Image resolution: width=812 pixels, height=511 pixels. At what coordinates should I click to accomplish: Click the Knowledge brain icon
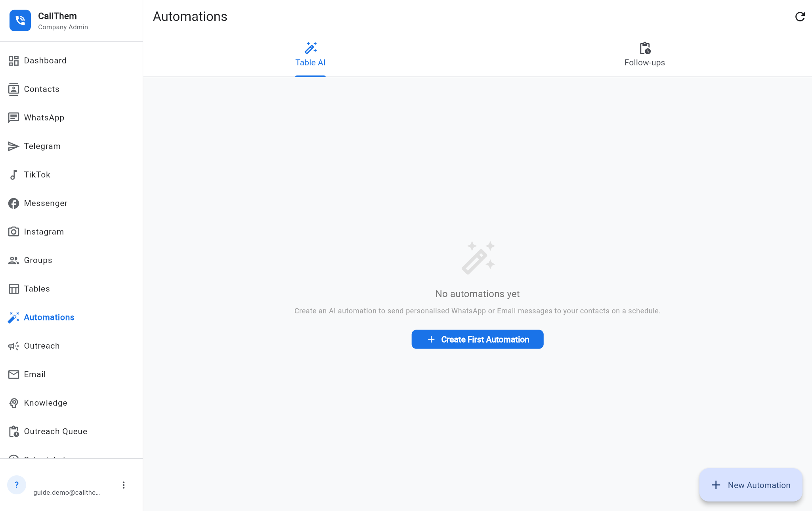(x=13, y=403)
